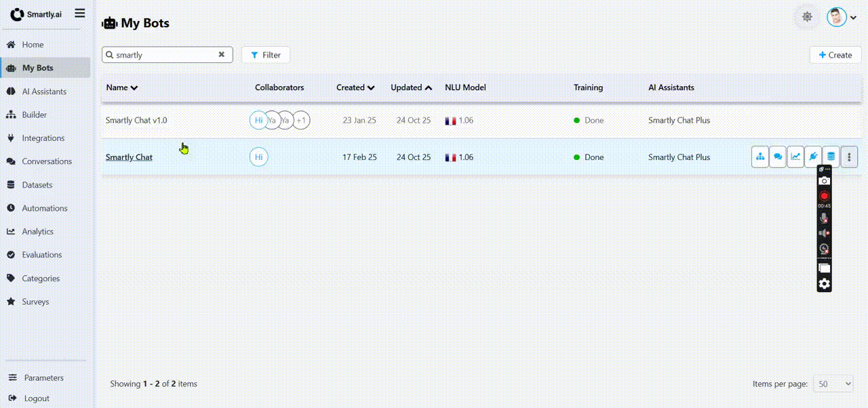
Task: Click '17 Feb 25' created date
Action: point(359,157)
